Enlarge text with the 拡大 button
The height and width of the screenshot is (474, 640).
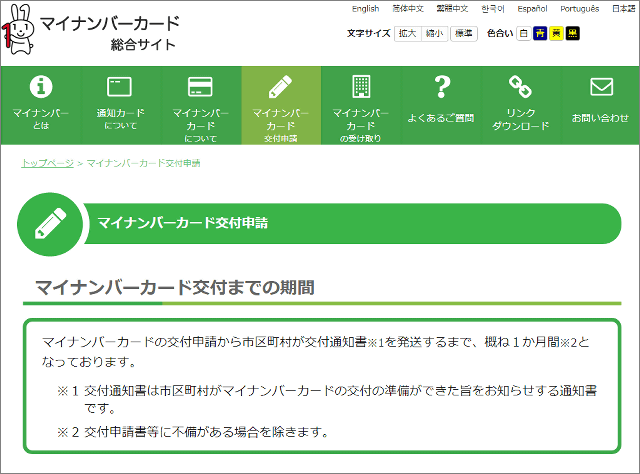point(407,33)
